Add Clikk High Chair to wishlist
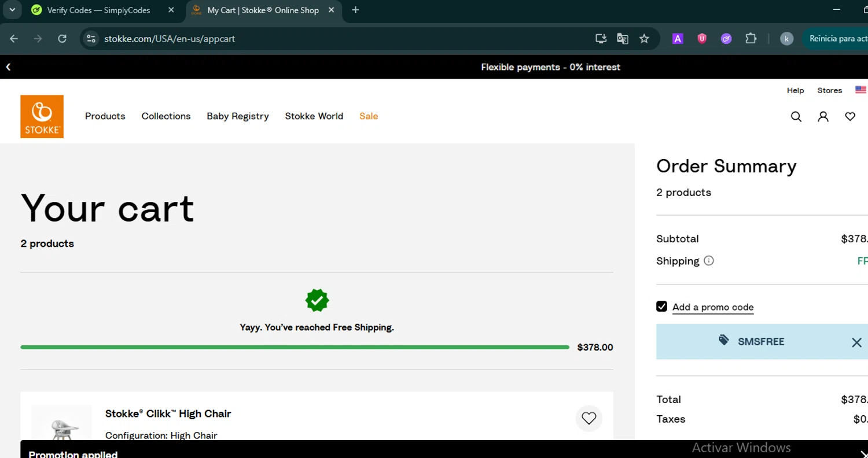 coord(589,418)
